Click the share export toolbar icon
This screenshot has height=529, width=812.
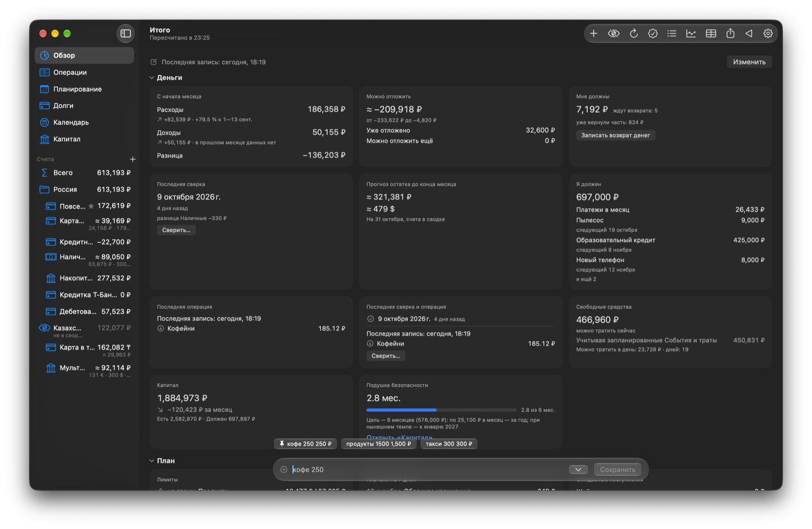pos(730,34)
